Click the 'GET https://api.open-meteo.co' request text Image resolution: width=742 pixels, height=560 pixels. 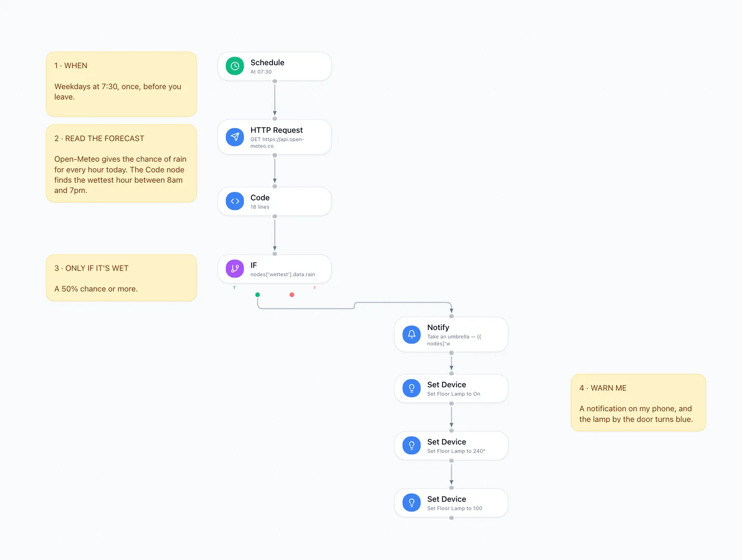277,143
